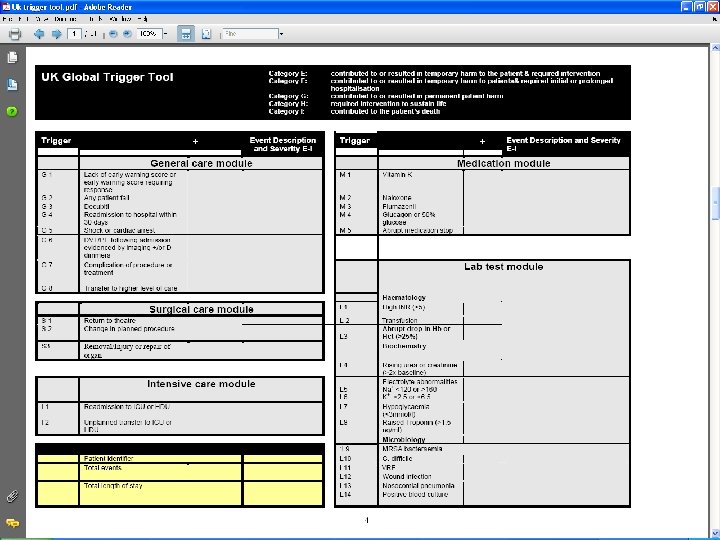Click the 'Total length of stay' row
This screenshot has width=720, height=540.
(180, 493)
